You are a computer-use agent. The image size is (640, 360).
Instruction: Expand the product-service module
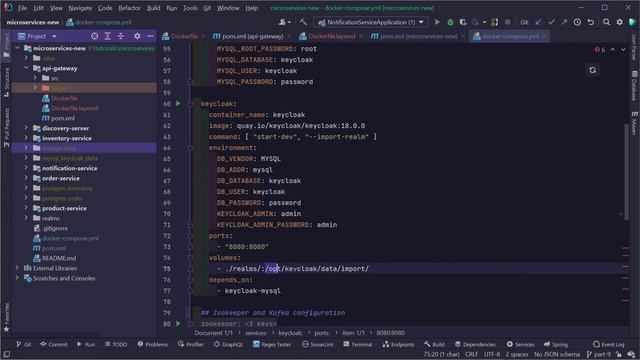pos(27,208)
